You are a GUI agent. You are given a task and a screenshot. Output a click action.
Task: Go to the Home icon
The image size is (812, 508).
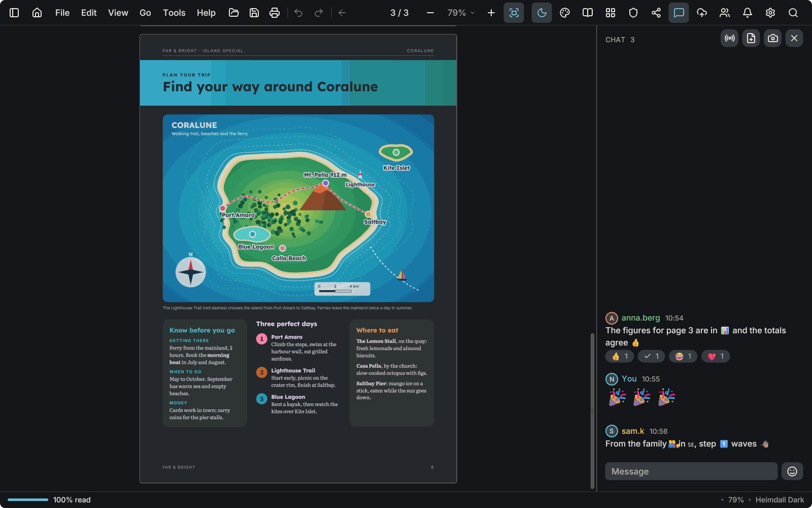pos(37,13)
